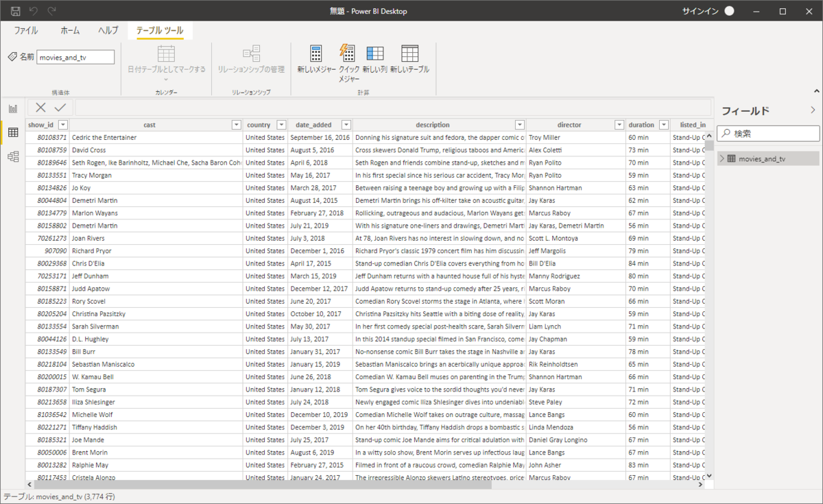
Task: Switch to Report view icon in sidebar
Action: click(x=13, y=108)
